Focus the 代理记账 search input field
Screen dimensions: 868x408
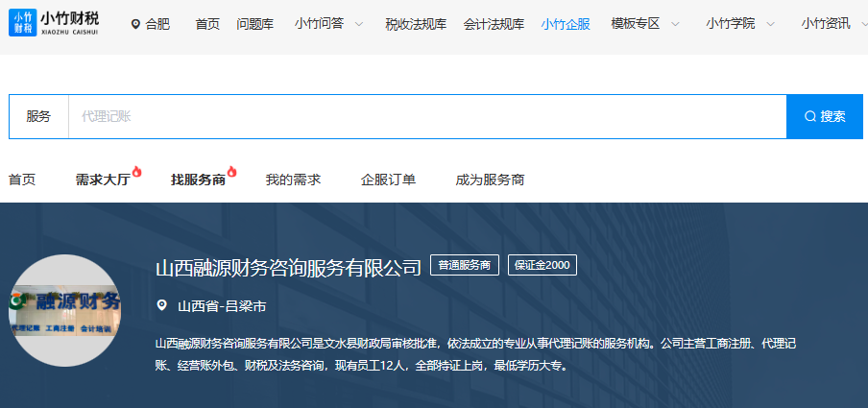[427, 116]
